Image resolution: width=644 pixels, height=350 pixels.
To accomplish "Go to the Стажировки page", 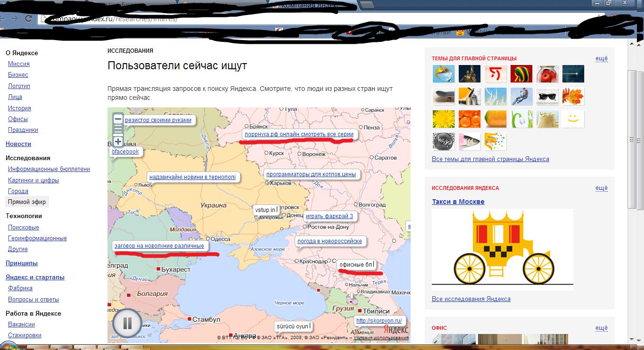I will (x=25, y=335).
